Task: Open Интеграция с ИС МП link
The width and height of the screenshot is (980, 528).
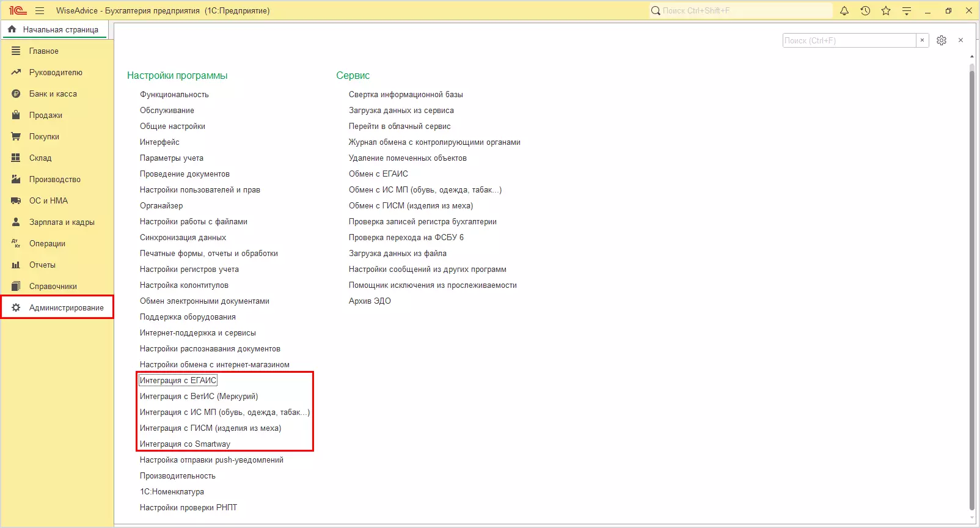Action: pos(225,413)
